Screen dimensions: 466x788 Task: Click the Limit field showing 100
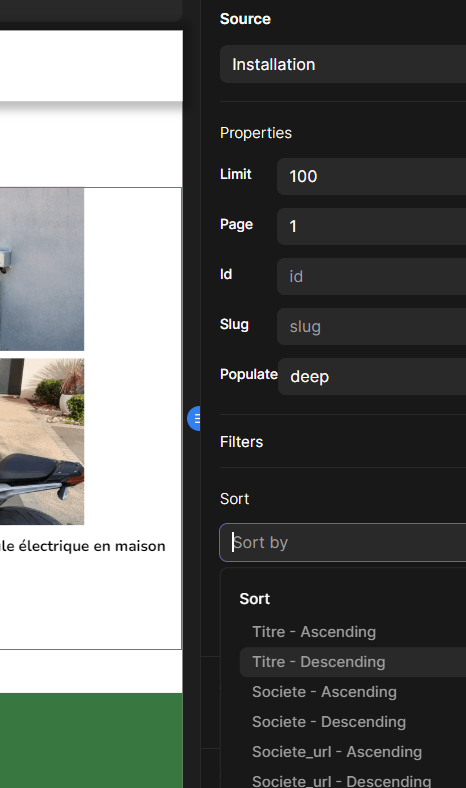tap(371, 176)
